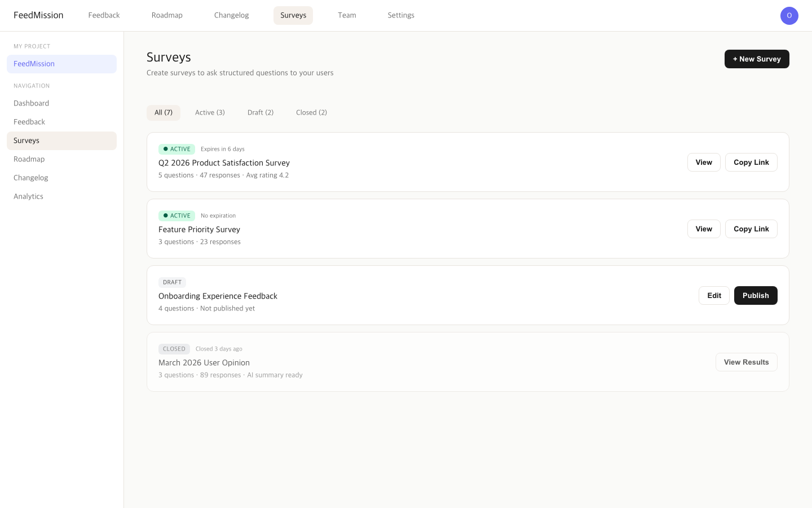Open the Team section from top navigation
812x508 pixels.
[x=347, y=15]
